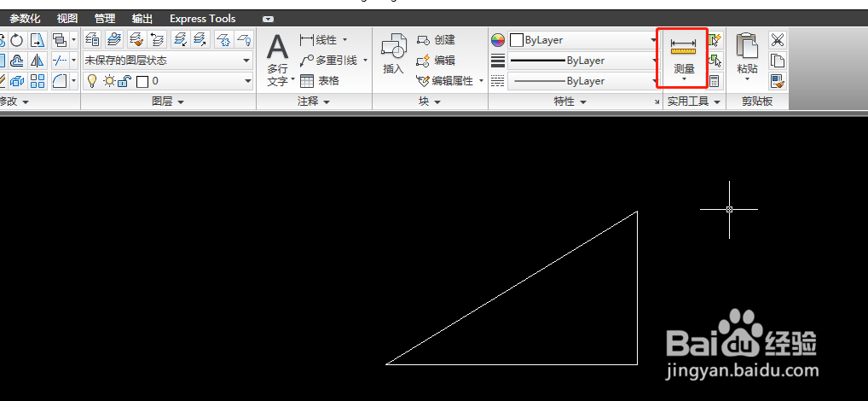This screenshot has height=401, width=868.
Task: Open the 特性 panel dialog launcher arrow
Action: [x=657, y=102]
